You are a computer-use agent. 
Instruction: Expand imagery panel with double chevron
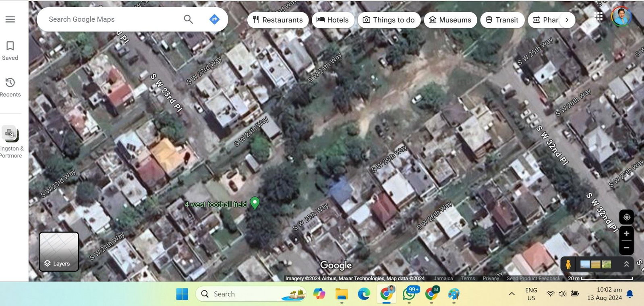626,264
